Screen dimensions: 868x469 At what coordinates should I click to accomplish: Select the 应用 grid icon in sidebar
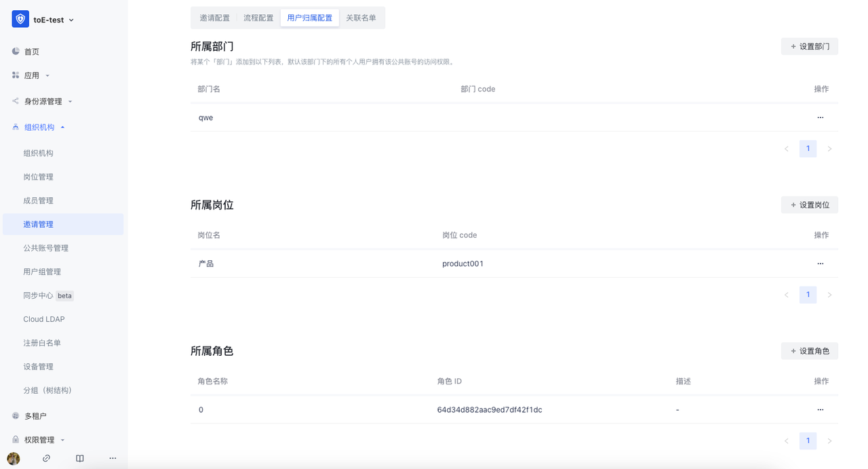coord(15,75)
